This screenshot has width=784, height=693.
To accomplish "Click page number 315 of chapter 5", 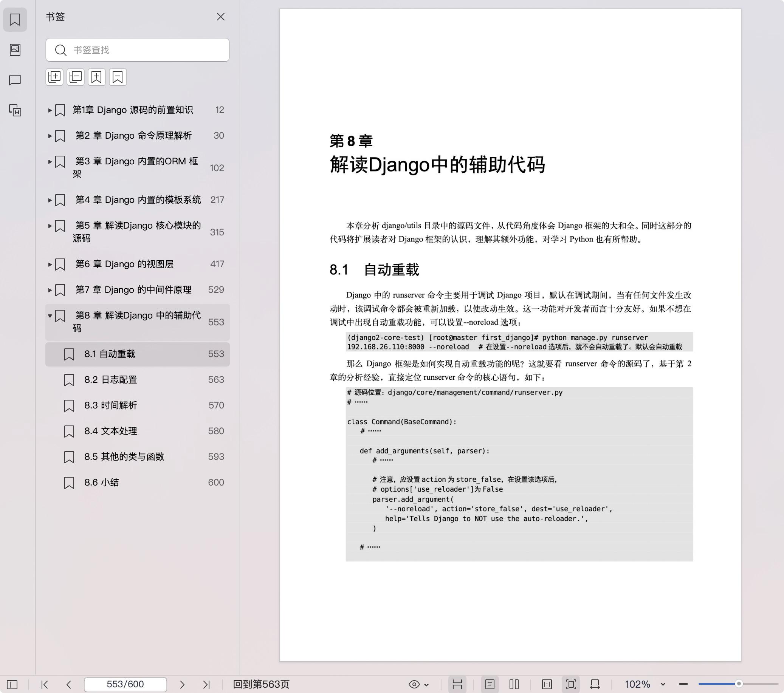I will pyautogui.click(x=217, y=232).
